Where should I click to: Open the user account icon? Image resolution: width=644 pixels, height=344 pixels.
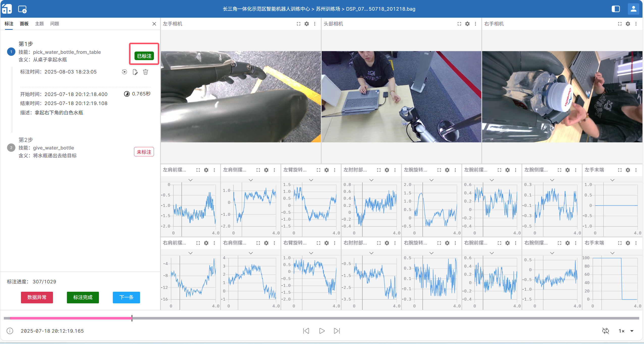point(633,9)
